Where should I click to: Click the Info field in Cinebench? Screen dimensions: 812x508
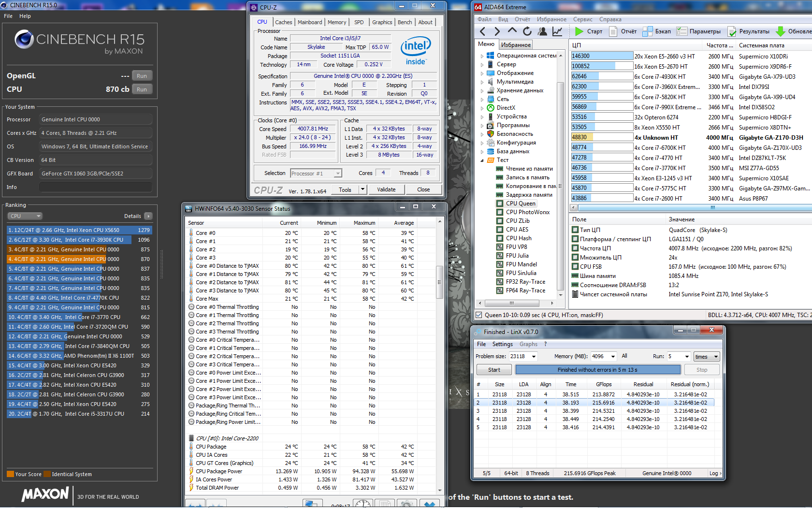pyautogui.click(x=96, y=187)
